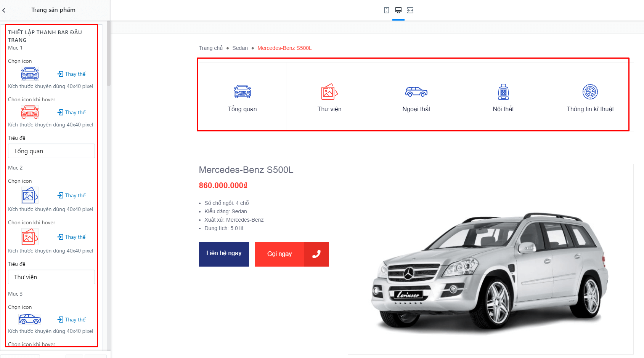
Task: Click Thay thế for Mục 2 icon
Action: (x=72, y=195)
